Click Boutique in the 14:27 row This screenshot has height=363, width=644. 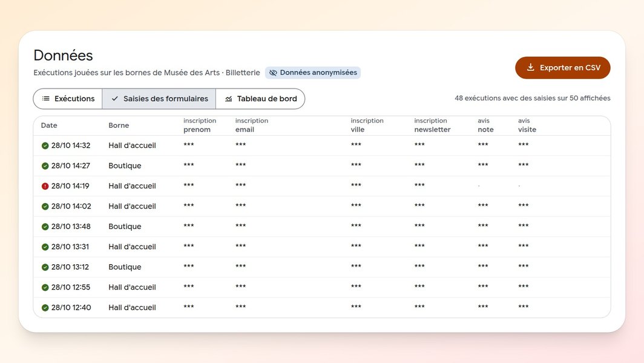[125, 165]
